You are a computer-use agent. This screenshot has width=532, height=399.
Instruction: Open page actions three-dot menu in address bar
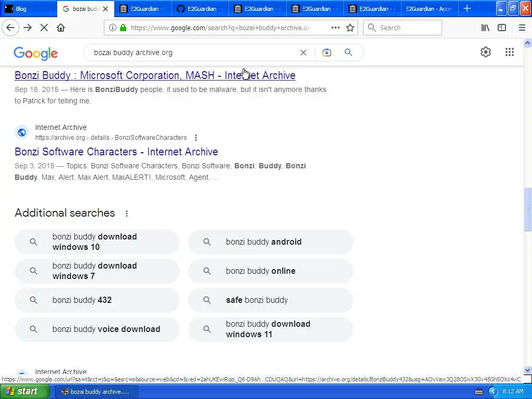(335, 28)
